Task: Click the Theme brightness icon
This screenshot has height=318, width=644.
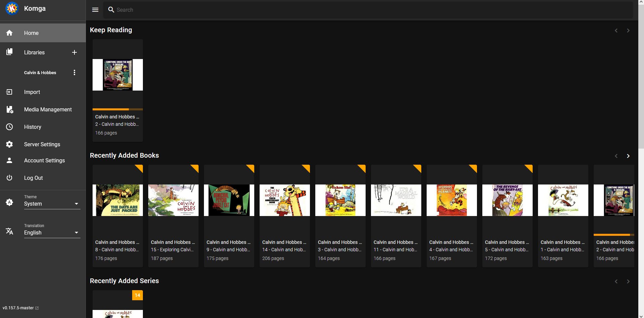Action: (x=9, y=202)
